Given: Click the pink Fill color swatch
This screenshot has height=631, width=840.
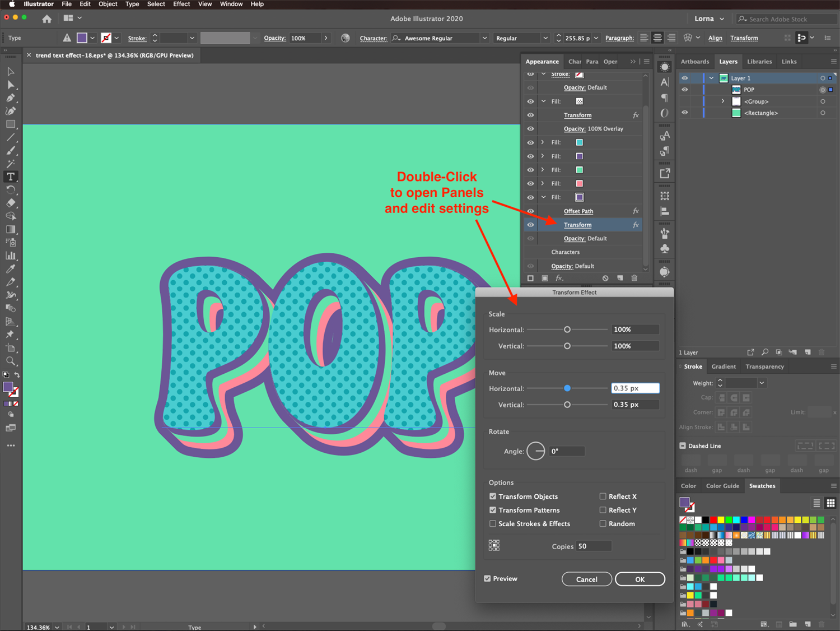Looking at the screenshot, I should pos(580,183).
